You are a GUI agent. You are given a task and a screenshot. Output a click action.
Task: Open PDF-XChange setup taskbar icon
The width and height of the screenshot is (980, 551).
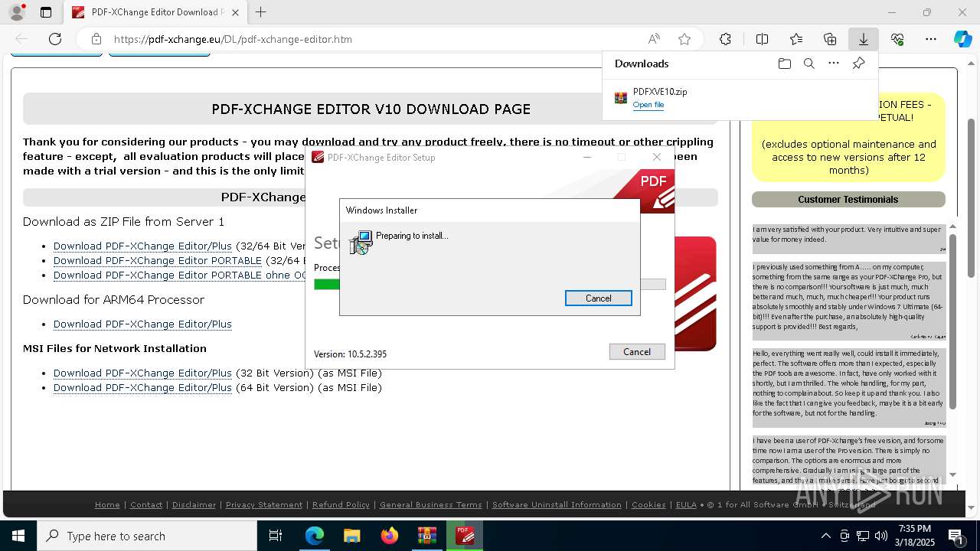(465, 536)
